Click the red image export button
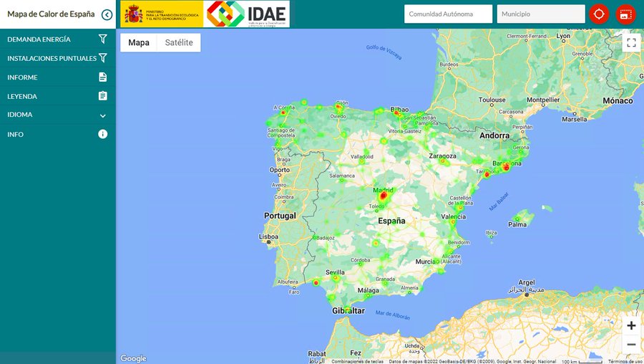The image size is (644, 364). coord(625,14)
